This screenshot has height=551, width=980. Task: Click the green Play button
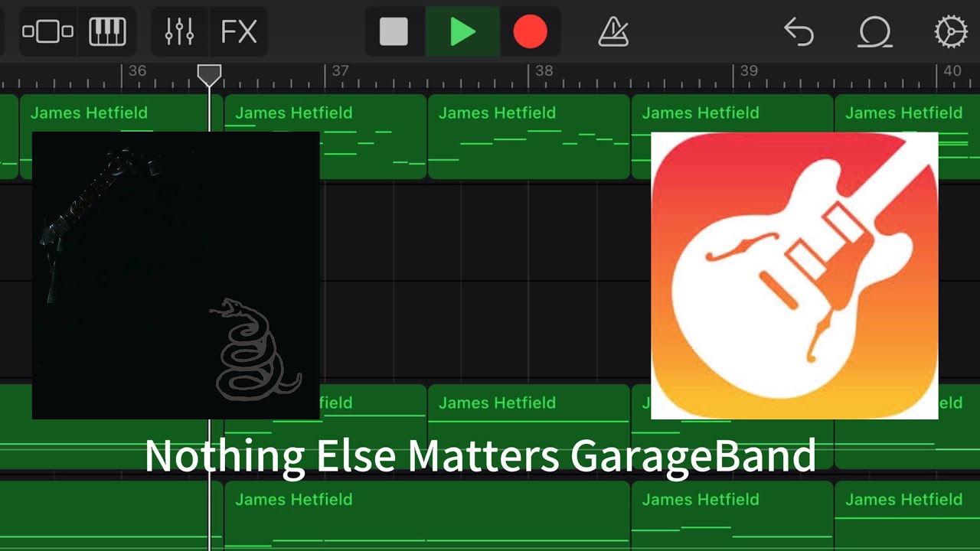click(x=462, y=32)
